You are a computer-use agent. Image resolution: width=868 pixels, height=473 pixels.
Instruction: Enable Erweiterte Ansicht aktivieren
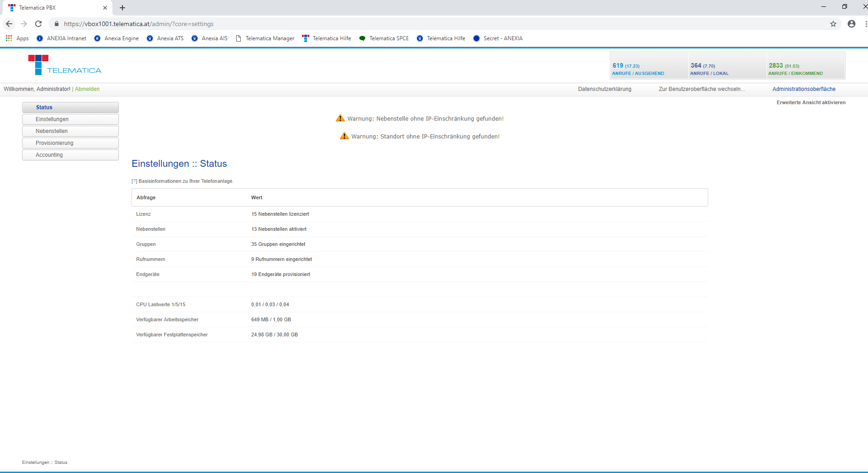810,102
